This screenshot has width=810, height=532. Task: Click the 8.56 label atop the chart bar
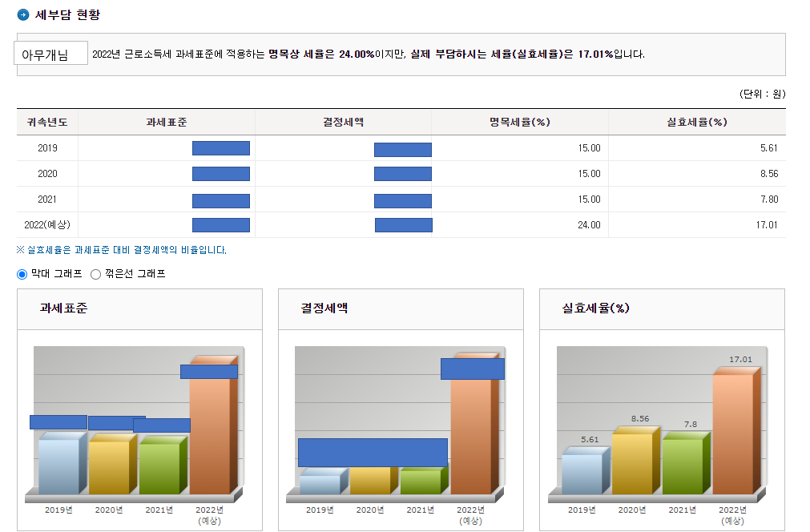coord(640,419)
